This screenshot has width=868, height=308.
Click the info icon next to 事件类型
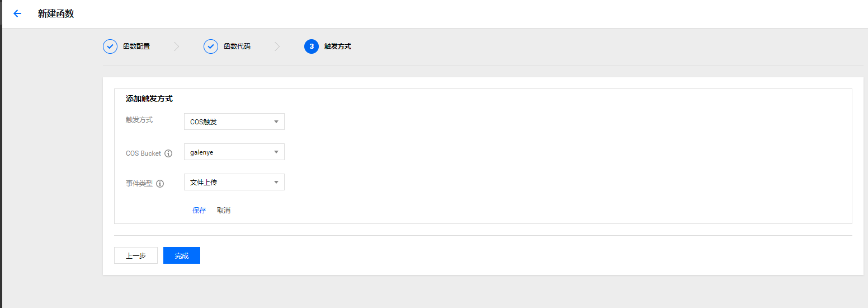click(x=160, y=184)
